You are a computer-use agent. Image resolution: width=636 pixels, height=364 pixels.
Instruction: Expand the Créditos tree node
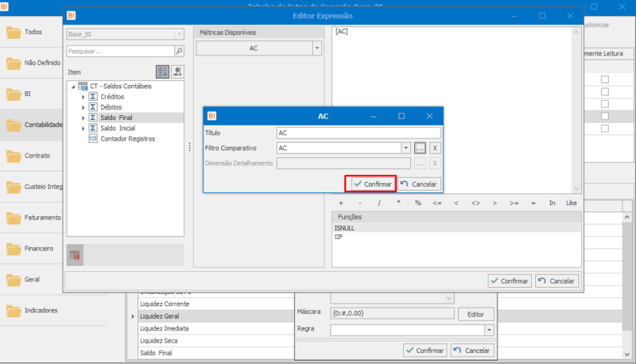click(83, 97)
